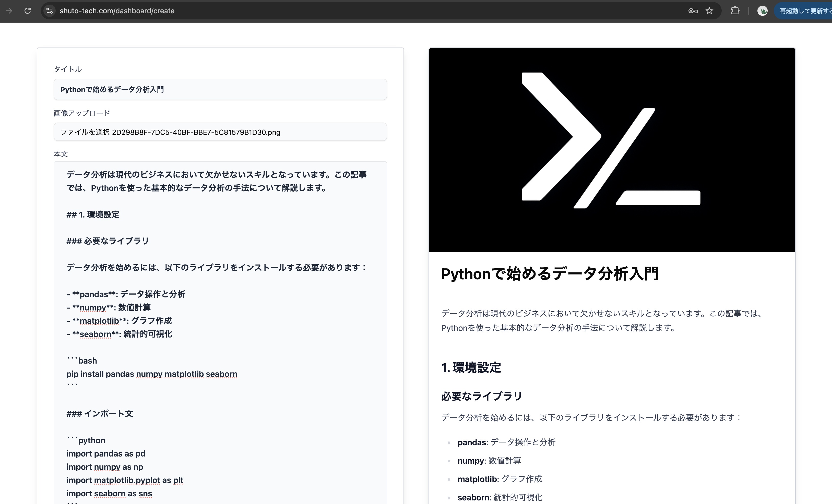Screen dimensions: 832x504
Task: Click the '```python' line in editor
Action: click(86, 440)
